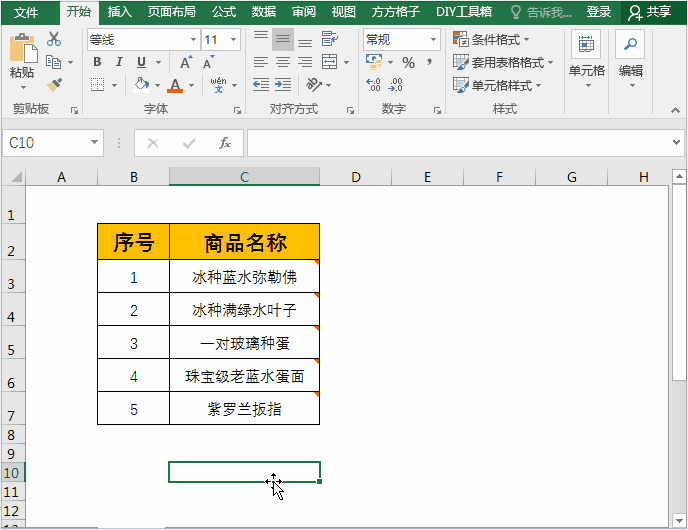Decrease font size with the smaller A
Viewport: 688px width, 530px height.
pyautogui.click(x=208, y=62)
